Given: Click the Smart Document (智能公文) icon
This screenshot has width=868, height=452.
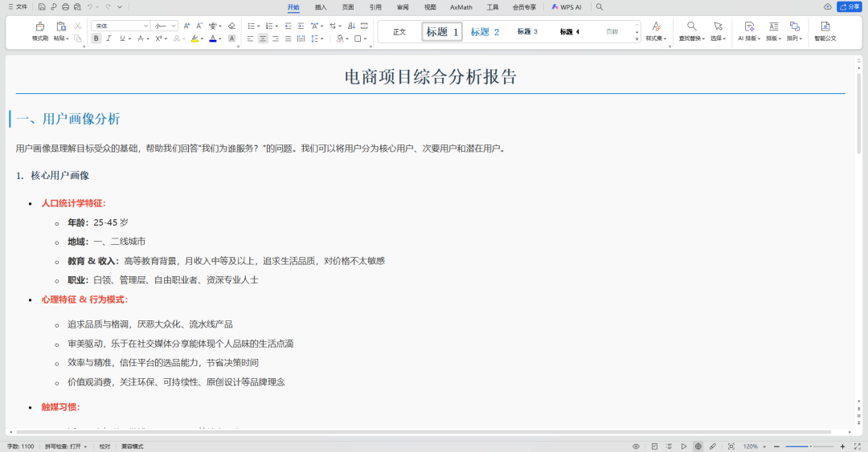Looking at the screenshot, I should [x=825, y=31].
